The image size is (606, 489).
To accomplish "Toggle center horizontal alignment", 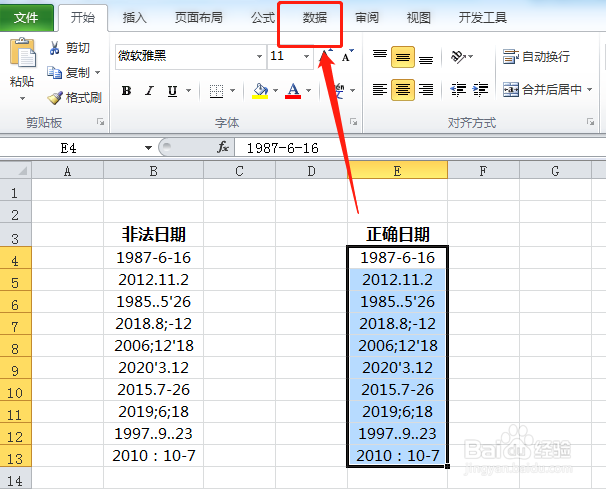I will (x=403, y=90).
